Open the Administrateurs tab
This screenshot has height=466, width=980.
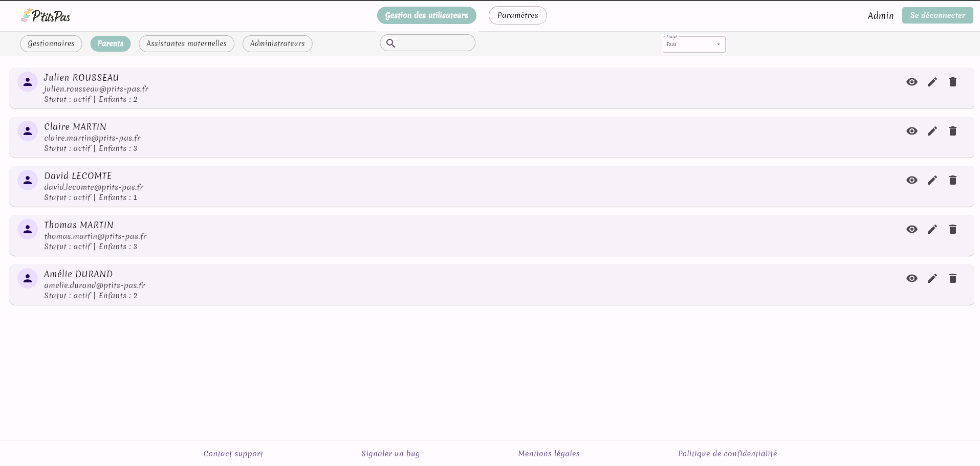click(x=277, y=43)
